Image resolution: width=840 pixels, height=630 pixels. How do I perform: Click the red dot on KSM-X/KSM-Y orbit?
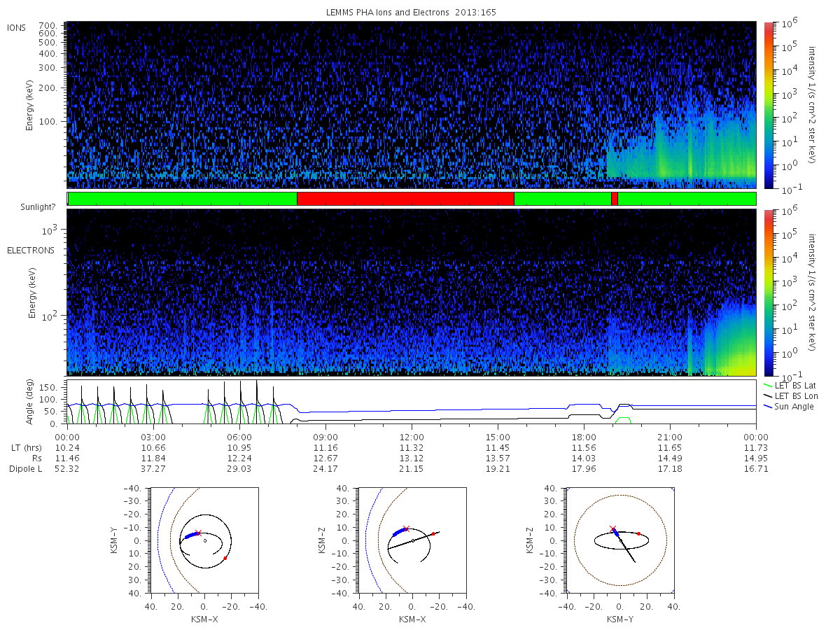[x=225, y=558]
